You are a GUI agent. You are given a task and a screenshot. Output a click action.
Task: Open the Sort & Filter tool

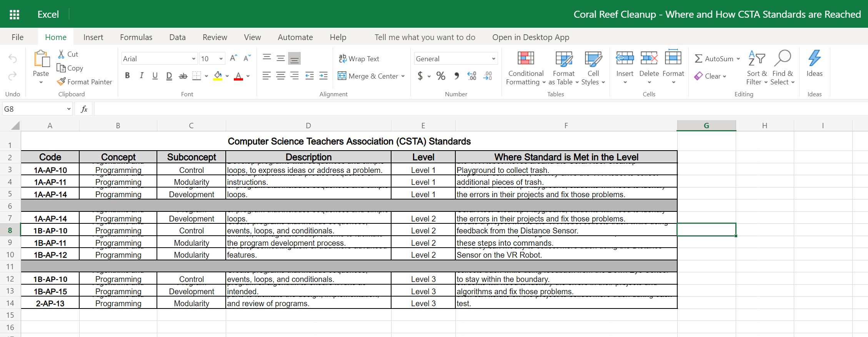[756, 59]
